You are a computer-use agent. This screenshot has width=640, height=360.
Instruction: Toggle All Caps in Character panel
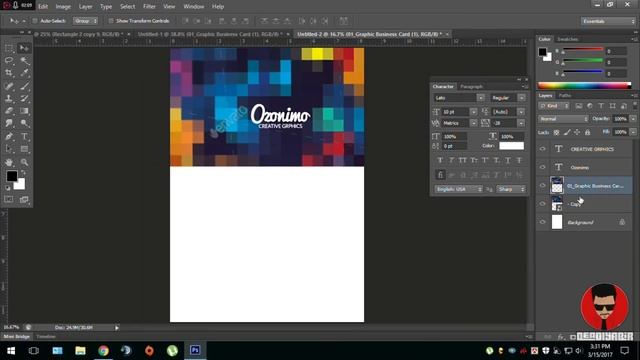point(462,160)
